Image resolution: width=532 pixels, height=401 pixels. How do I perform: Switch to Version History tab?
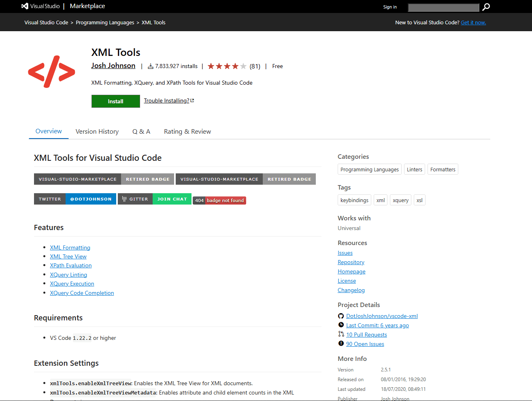[x=97, y=132]
